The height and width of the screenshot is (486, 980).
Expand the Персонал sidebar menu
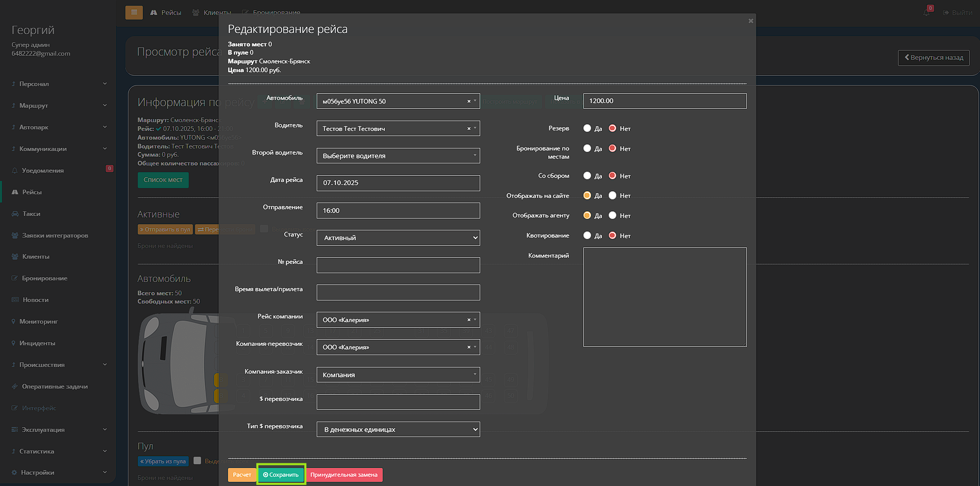click(34, 84)
